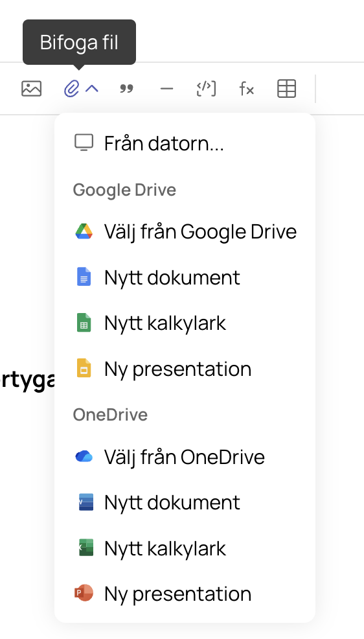Select Välj från OneDrive
Image resolution: width=364 pixels, height=639 pixels.
[x=185, y=457]
